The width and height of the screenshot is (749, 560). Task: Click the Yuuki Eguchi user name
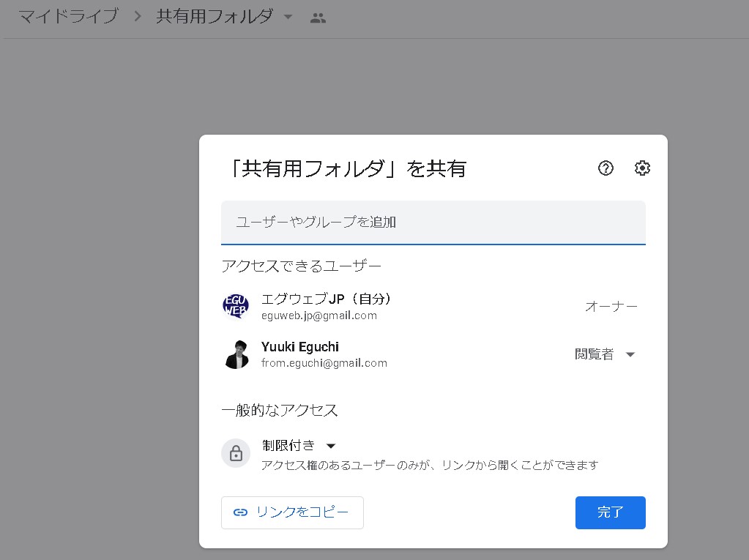pyautogui.click(x=300, y=347)
